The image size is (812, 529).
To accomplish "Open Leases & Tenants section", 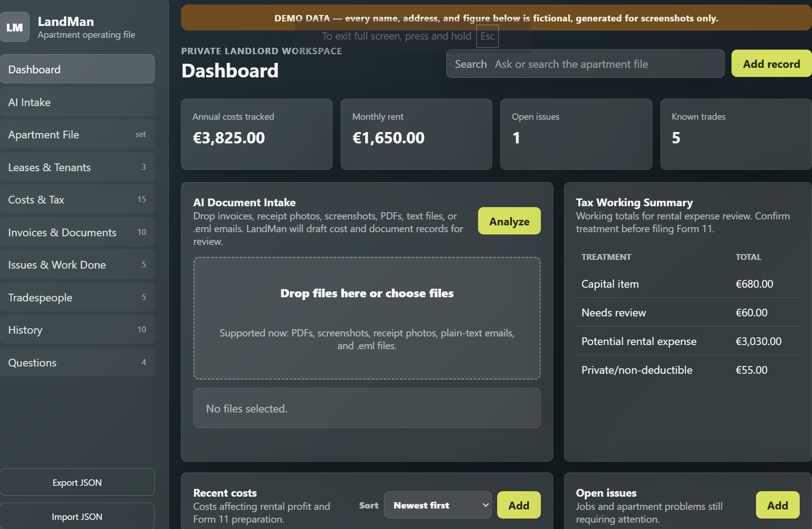I will (x=77, y=167).
